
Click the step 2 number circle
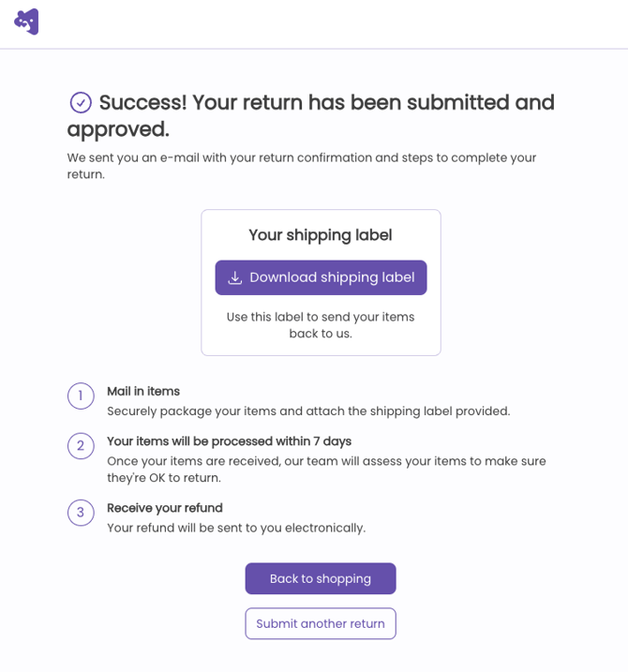[81, 446]
